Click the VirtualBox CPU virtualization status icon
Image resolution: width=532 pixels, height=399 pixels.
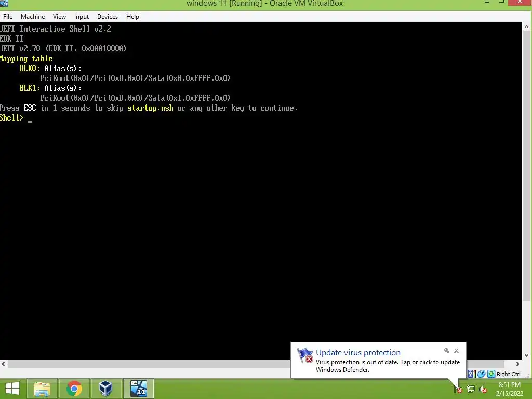point(472,374)
